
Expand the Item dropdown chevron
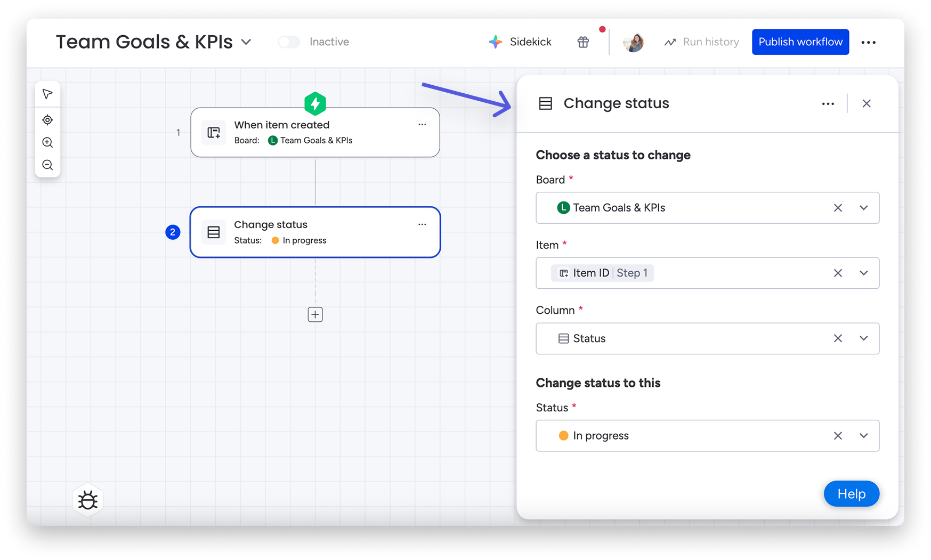point(864,273)
